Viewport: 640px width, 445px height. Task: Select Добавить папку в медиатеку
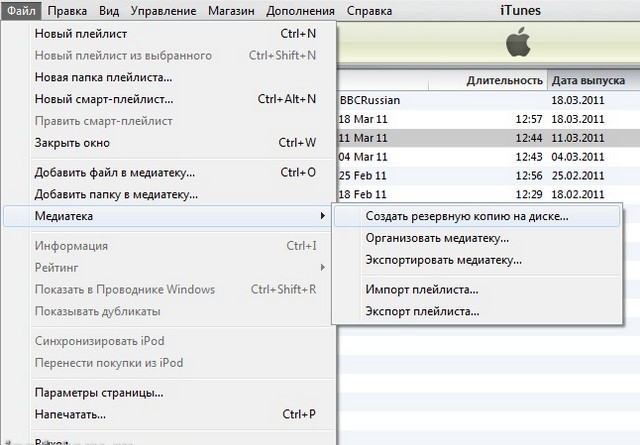tap(176, 194)
